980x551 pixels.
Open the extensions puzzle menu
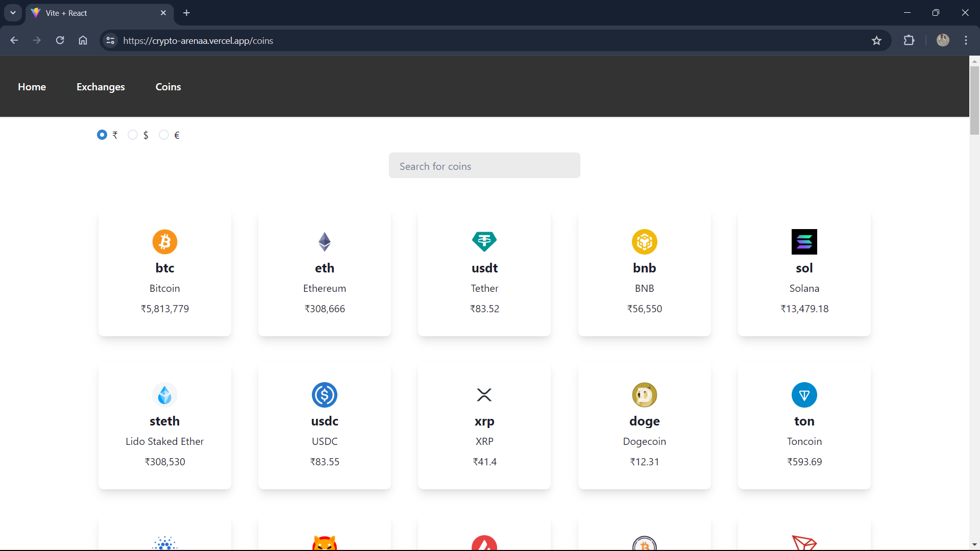tap(909, 40)
